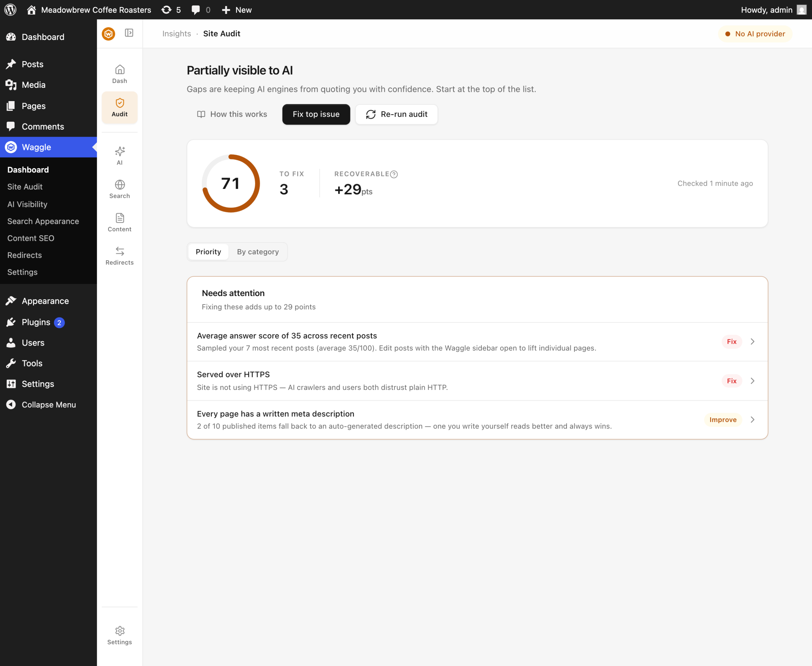Open the Waggle menu item
This screenshot has width=812, height=666.
pos(49,147)
